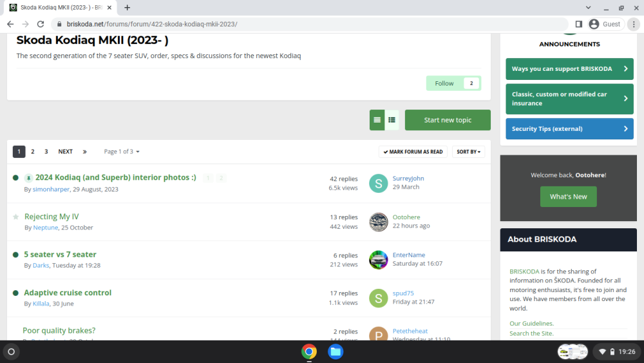
Task: Open EnterName's profile link
Action: tap(409, 255)
